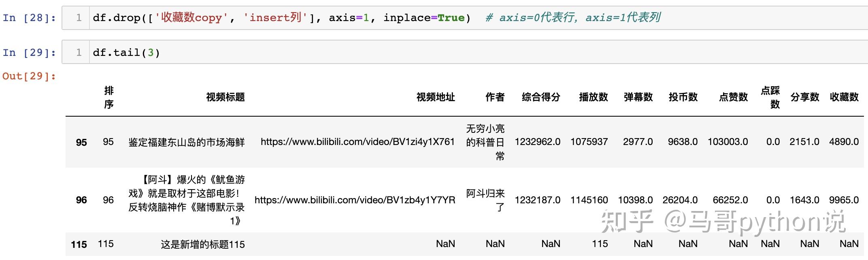Click the 综合得分 column header

click(x=541, y=97)
